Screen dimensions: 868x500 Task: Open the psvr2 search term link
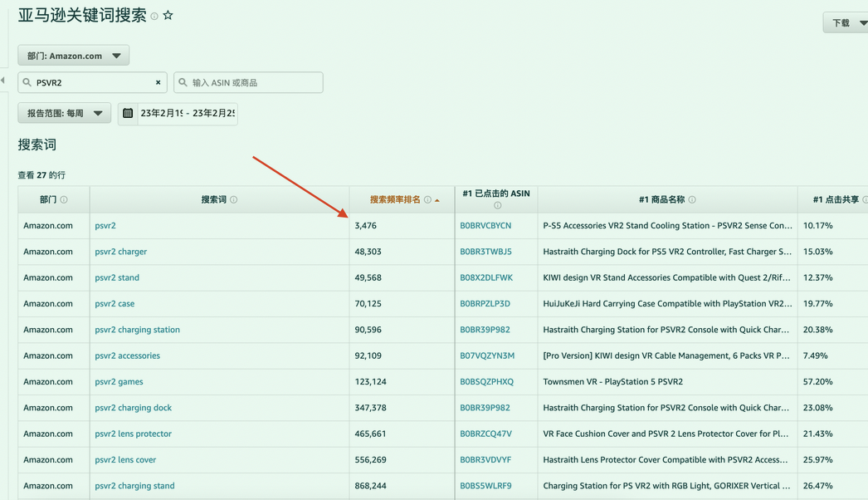(105, 226)
